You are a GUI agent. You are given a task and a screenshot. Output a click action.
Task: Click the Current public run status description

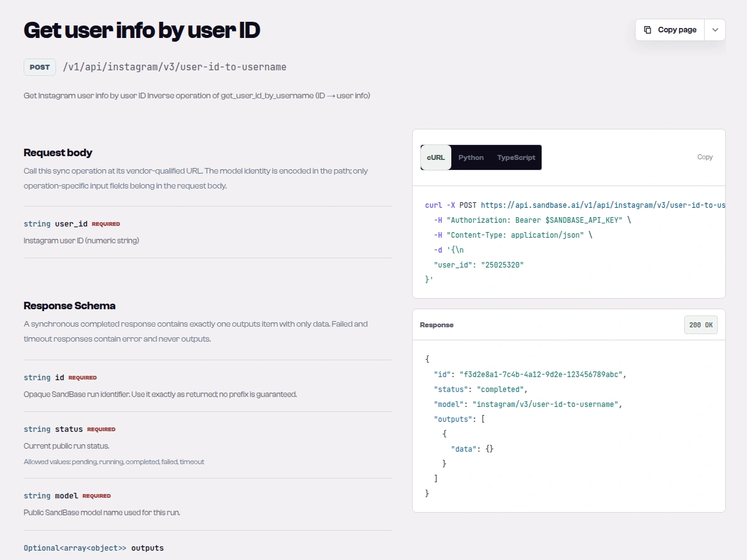[67, 446]
